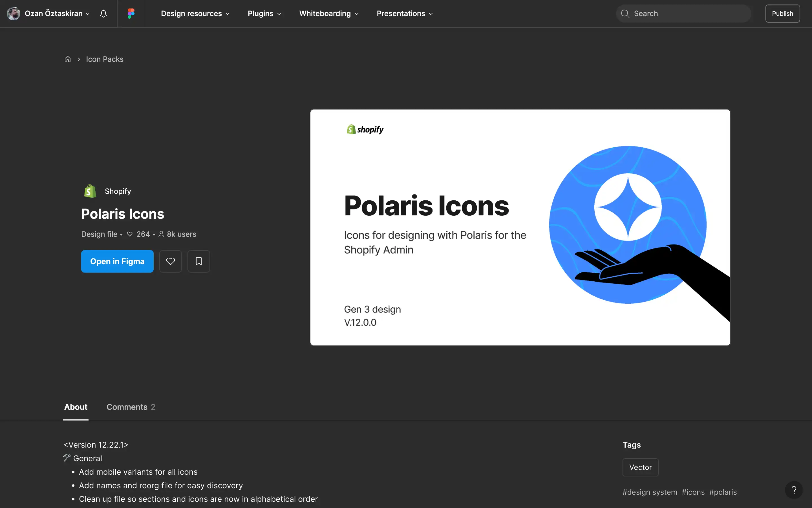Click the #polaris hashtag

point(723,492)
